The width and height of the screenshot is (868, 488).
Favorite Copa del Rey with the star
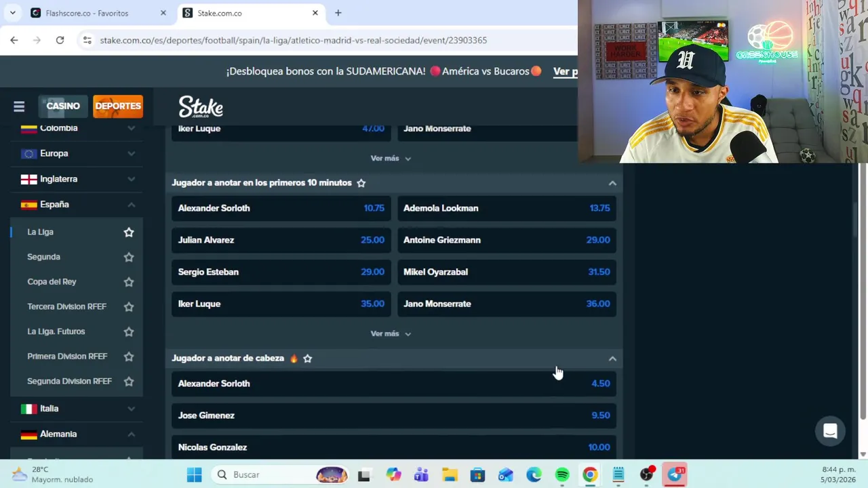129,282
